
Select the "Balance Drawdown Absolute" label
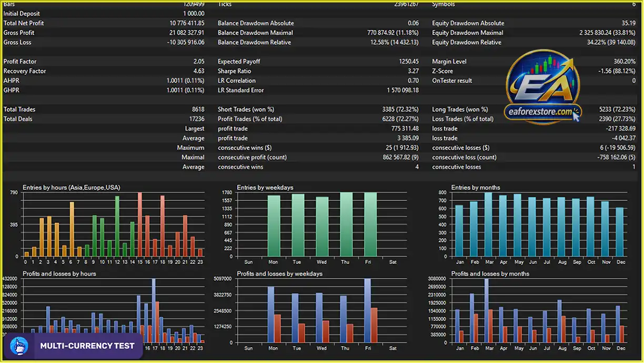(x=256, y=23)
